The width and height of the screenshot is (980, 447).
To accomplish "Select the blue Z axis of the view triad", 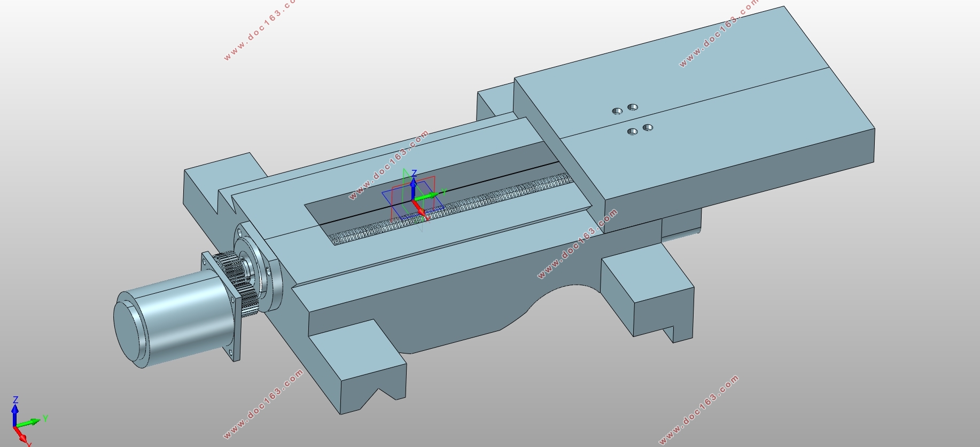I will click(15, 411).
